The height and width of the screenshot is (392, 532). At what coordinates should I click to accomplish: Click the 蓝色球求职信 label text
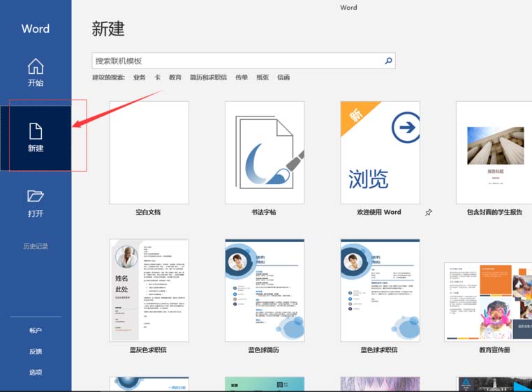(x=379, y=350)
